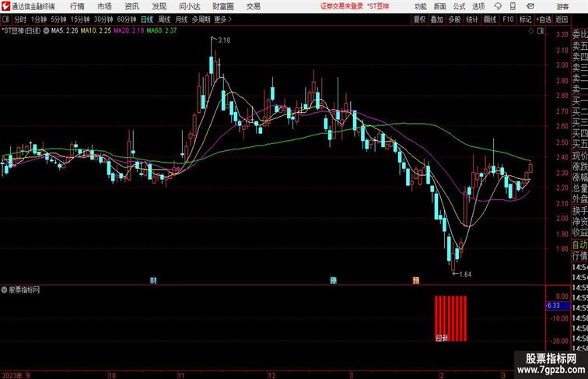Open the 问小达 menu
Viewport: 588px width, 379px height.
[189, 6]
